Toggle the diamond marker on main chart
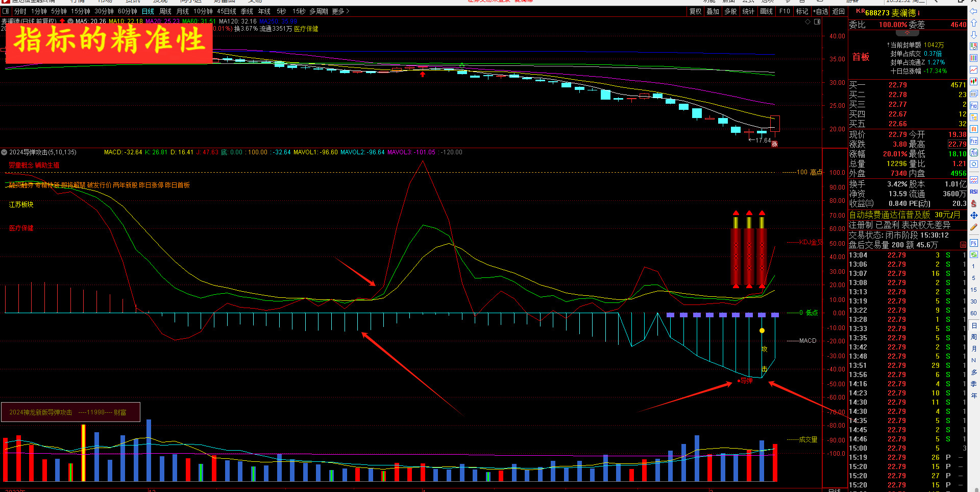The image size is (980, 492). (807, 22)
